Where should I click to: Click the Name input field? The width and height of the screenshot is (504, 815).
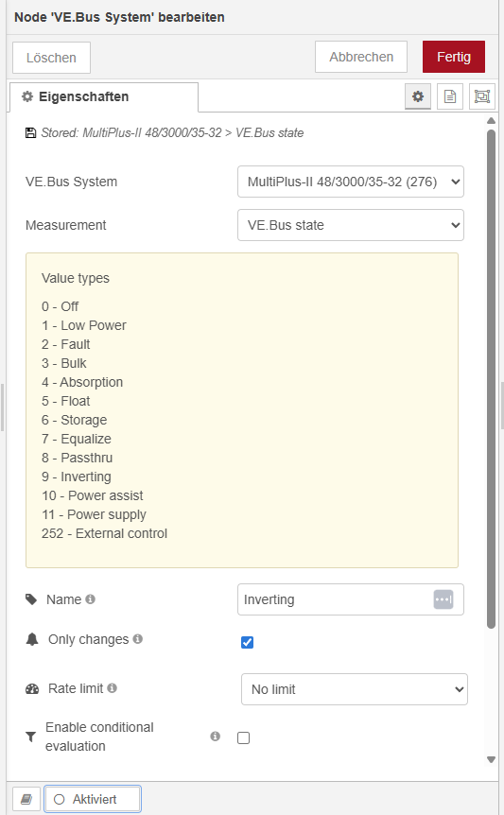tap(337, 599)
